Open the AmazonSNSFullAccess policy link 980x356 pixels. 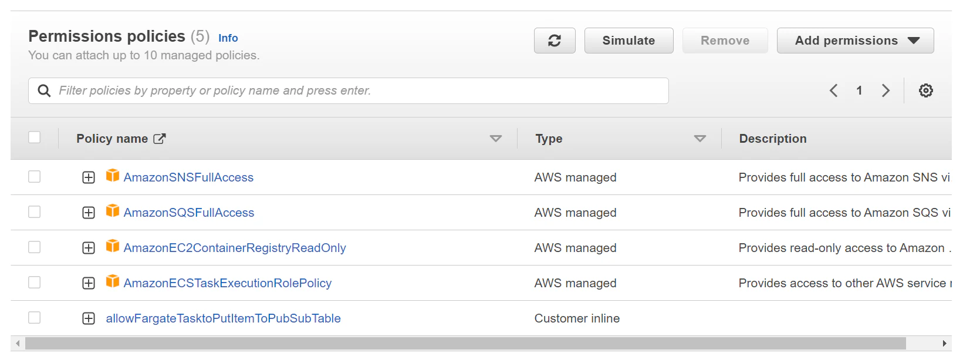[x=188, y=177]
